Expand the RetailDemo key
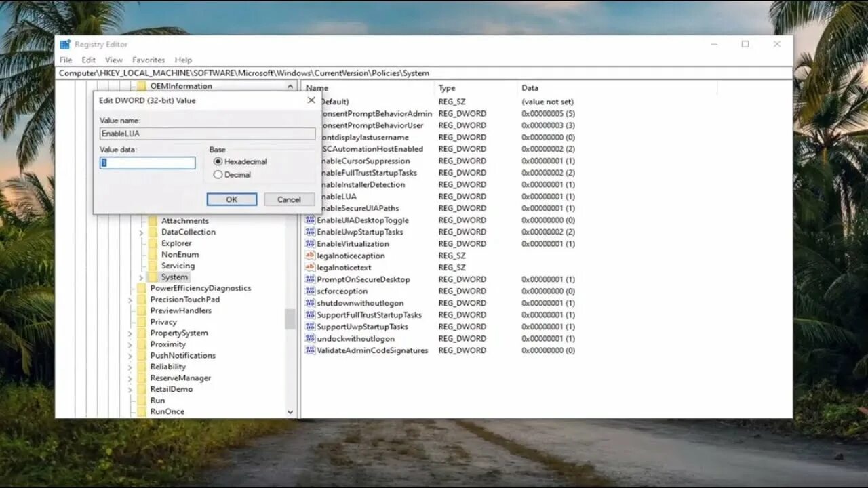Image resolution: width=868 pixels, height=488 pixels. pyautogui.click(x=130, y=390)
